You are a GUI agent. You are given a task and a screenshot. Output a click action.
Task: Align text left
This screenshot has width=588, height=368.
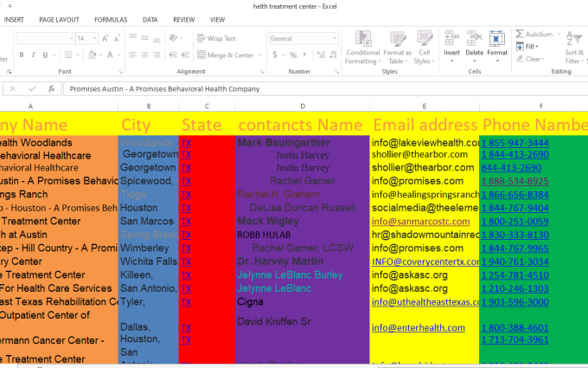pos(133,55)
